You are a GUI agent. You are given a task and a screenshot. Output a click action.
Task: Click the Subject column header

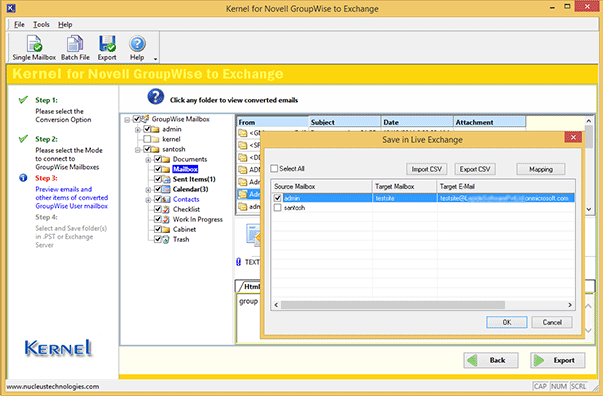point(345,122)
